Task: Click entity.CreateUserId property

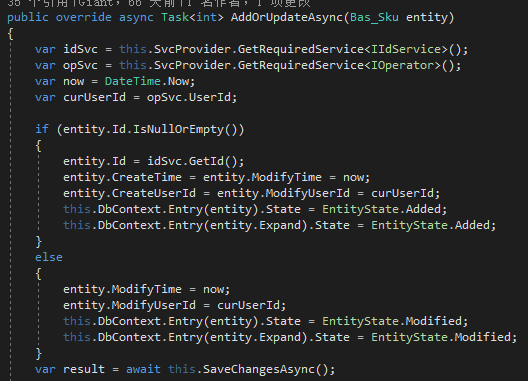Action: click(x=129, y=193)
